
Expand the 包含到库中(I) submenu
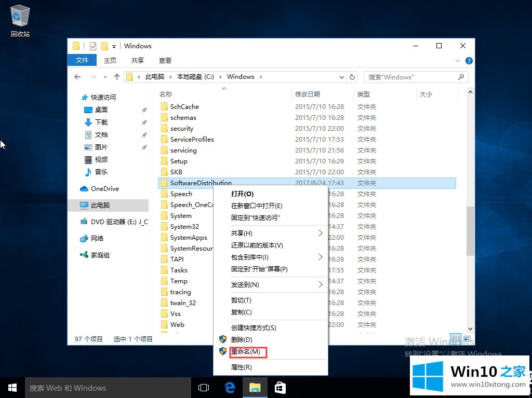(x=270, y=257)
